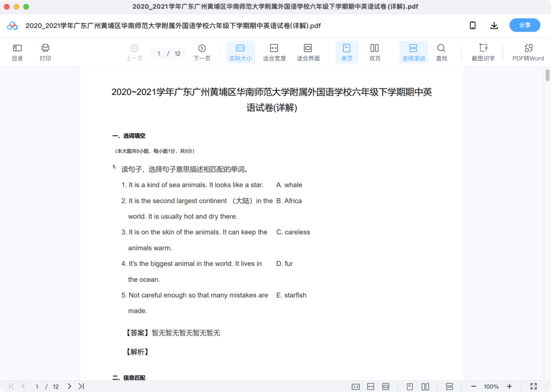The image size is (551, 392).
Task: Click section heading 一、选词填空
Action: point(129,136)
